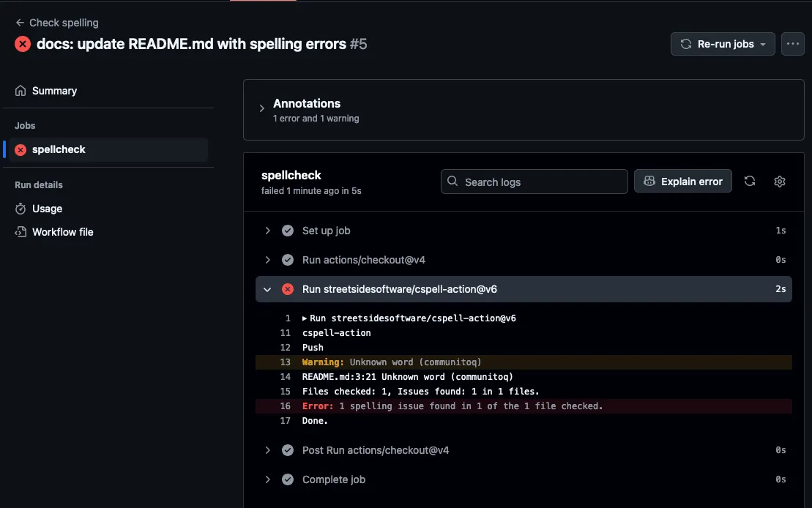
Task: Click the red failed status icon beside the title
Action: point(23,44)
